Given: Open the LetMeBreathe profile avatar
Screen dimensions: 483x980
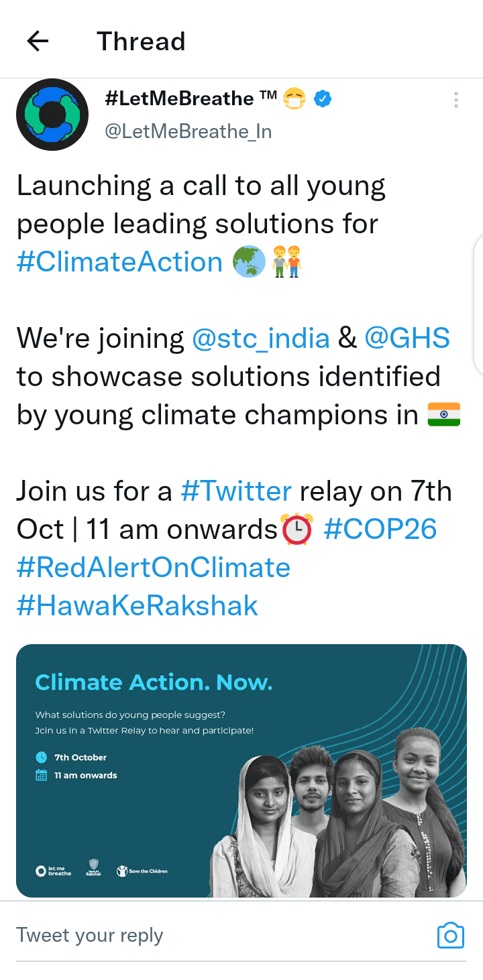Looking at the screenshot, I should coord(52,115).
